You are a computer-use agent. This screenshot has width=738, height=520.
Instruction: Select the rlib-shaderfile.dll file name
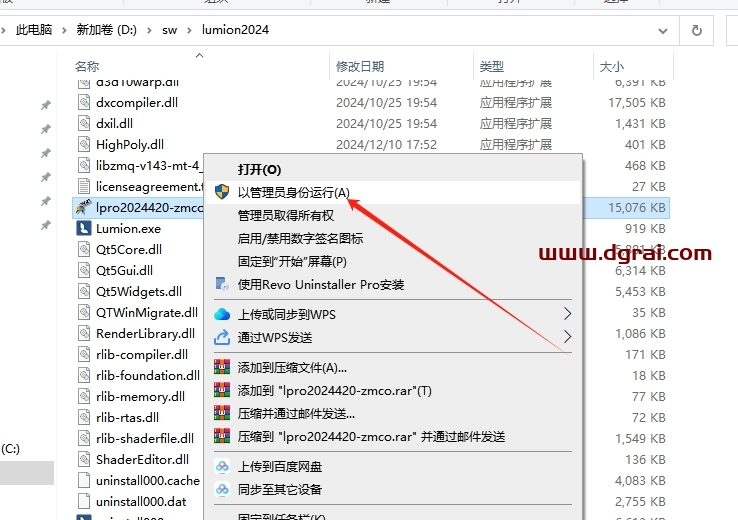click(x=145, y=439)
